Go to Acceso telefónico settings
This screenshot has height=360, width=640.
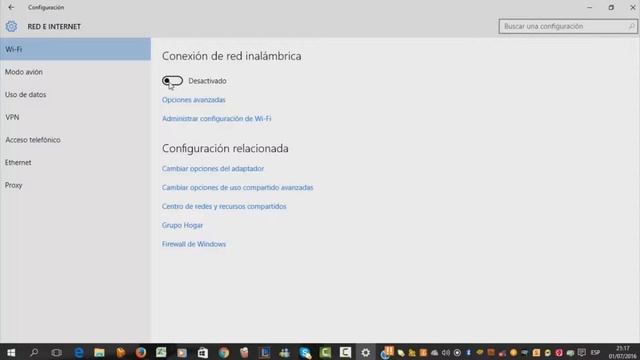pyautogui.click(x=76, y=140)
